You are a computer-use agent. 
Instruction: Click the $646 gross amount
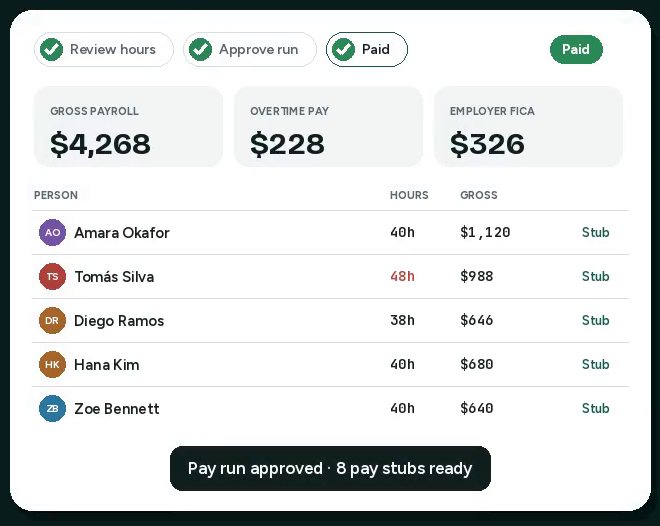[476, 320]
